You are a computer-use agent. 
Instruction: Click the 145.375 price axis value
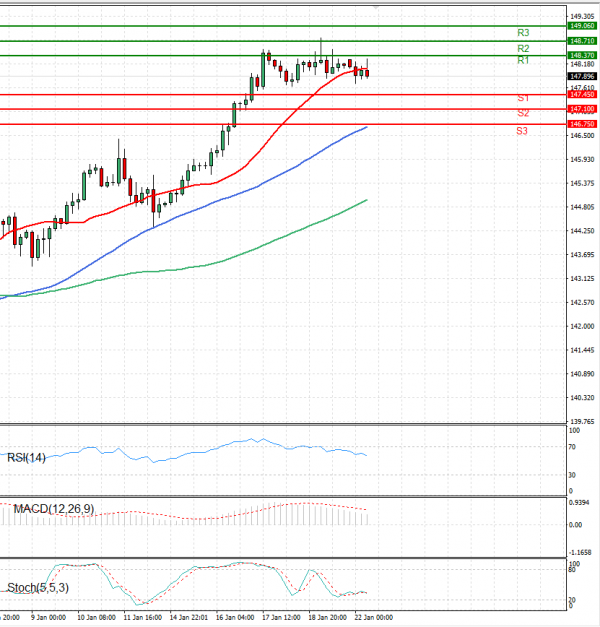click(x=582, y=184)
